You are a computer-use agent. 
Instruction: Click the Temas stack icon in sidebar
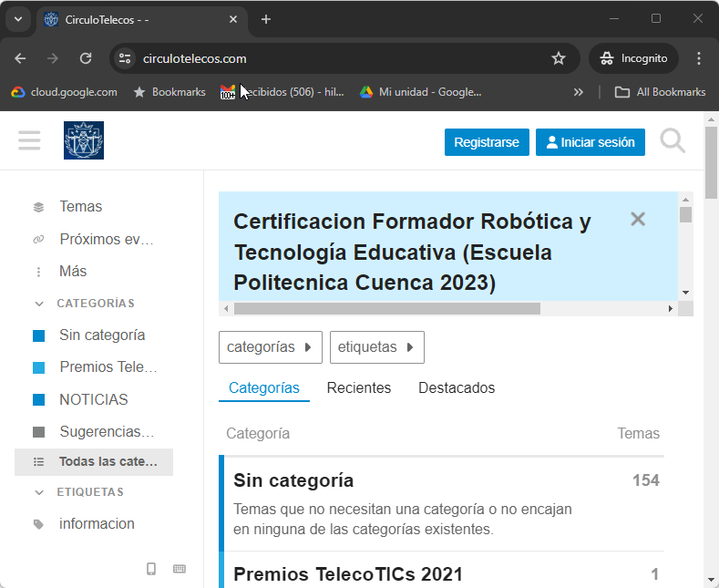39,207
